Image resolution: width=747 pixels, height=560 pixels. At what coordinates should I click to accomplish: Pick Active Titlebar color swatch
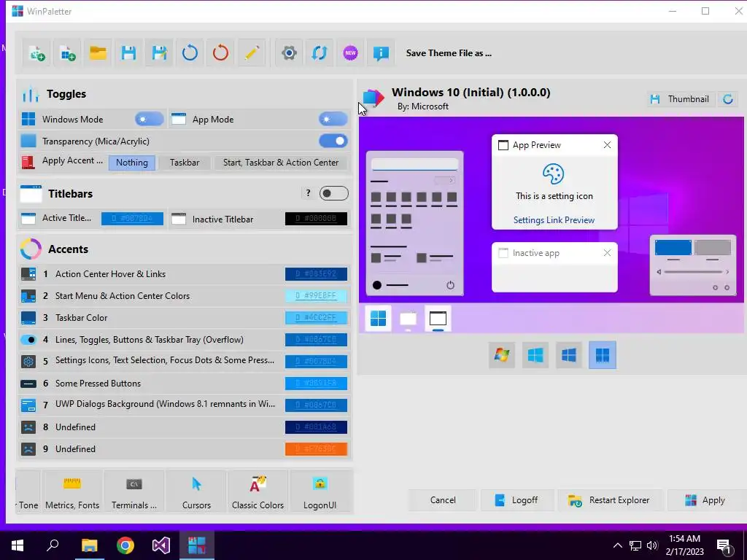132,219
